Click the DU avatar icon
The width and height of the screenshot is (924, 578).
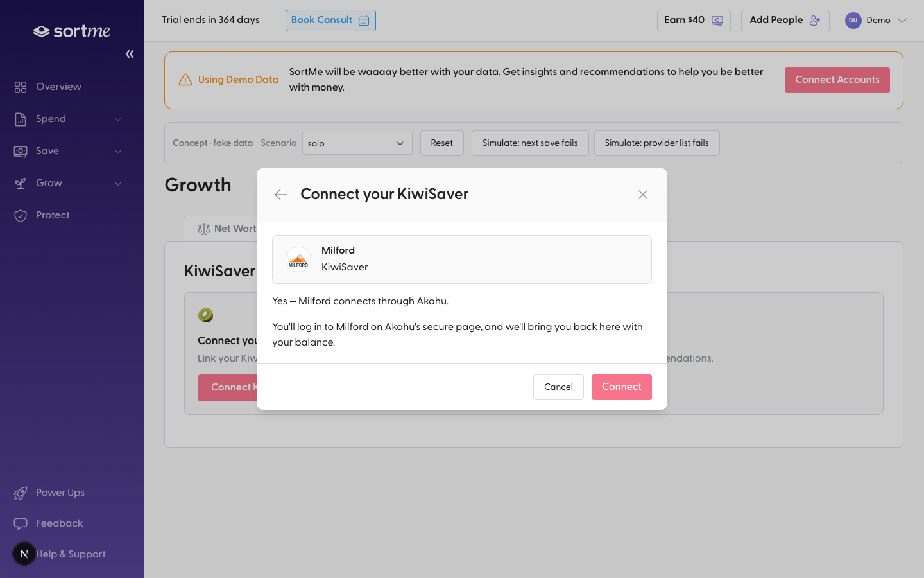coord(853,21)
